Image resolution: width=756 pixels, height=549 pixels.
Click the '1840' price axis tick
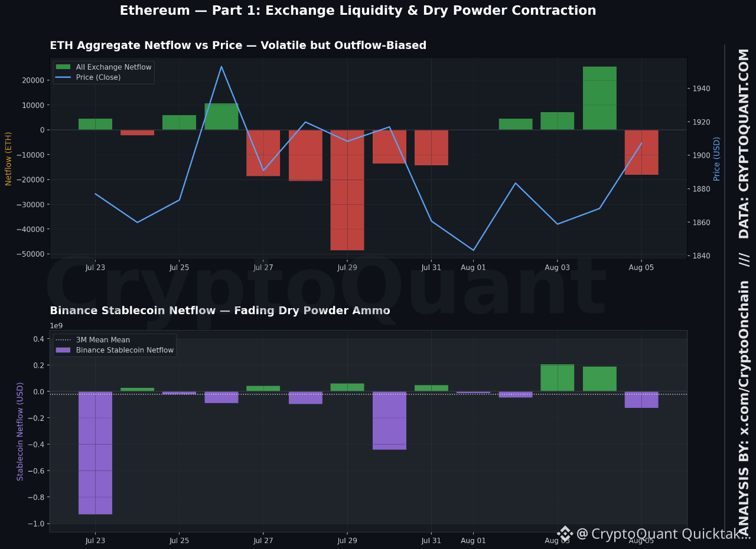click(701, 256)
